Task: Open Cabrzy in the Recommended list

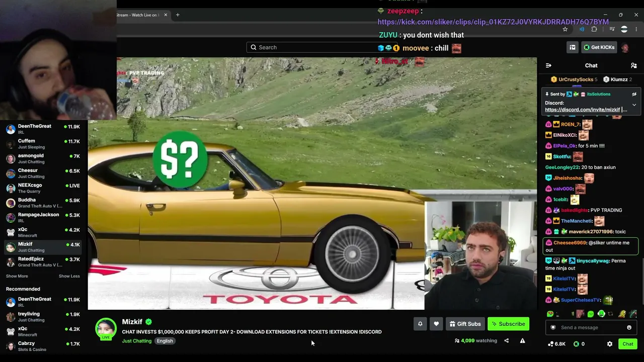Action: (43, 346)
